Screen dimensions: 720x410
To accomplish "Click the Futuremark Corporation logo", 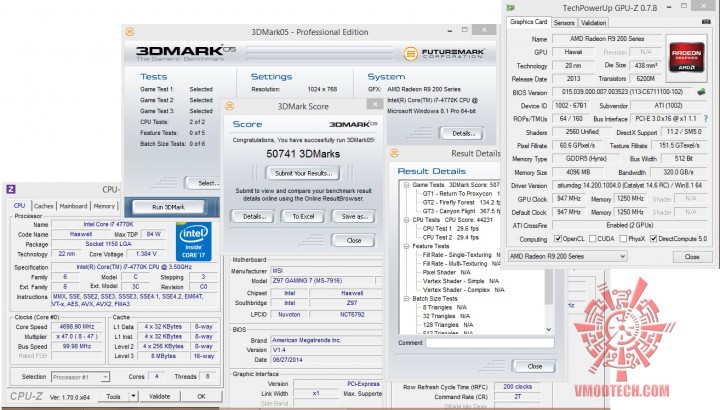I will pyautogui.click(x=444, y=54).
